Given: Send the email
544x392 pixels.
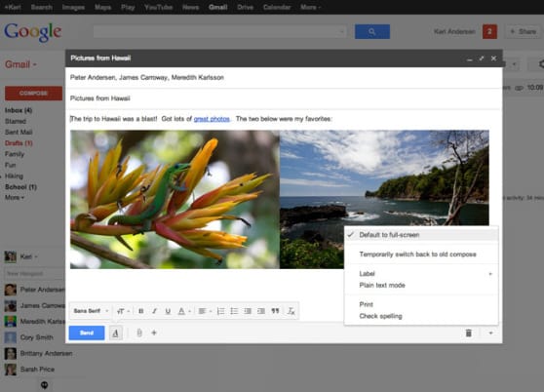Looking at the screenshot, I should click(x=87, y=333).
